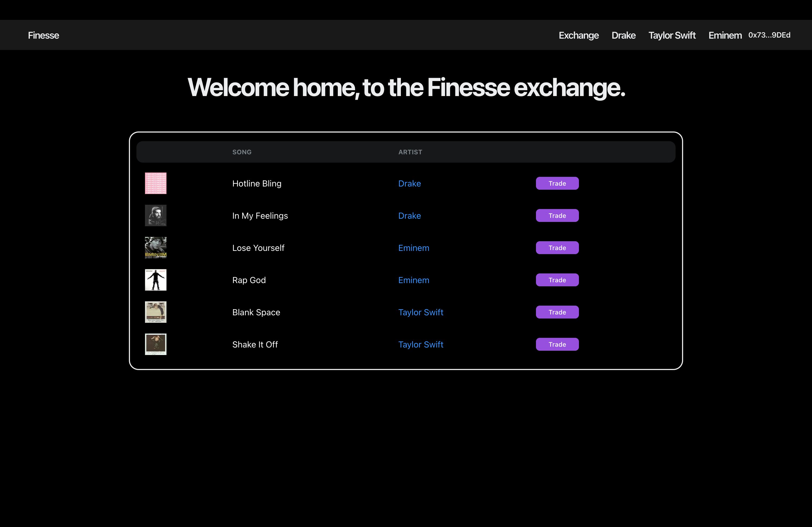This screenshot has height=527, width=812.
Task: Click the SONG column header
Action: coord(242,152)
